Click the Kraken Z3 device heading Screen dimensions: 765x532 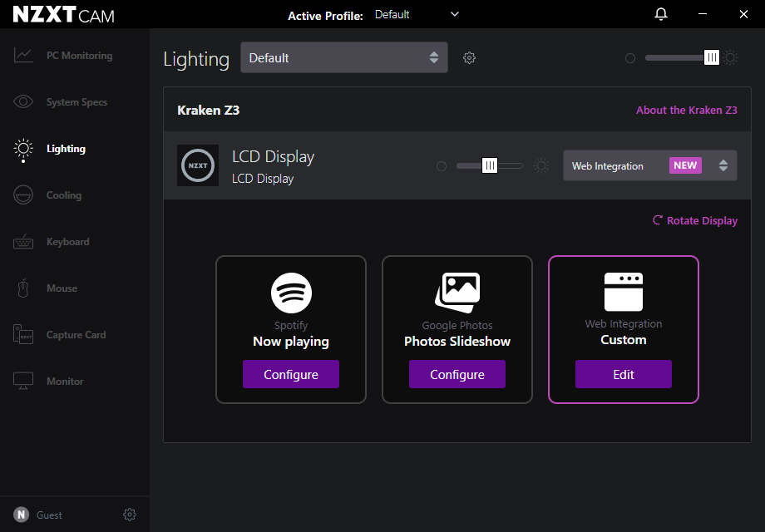(x=209, y=111)
